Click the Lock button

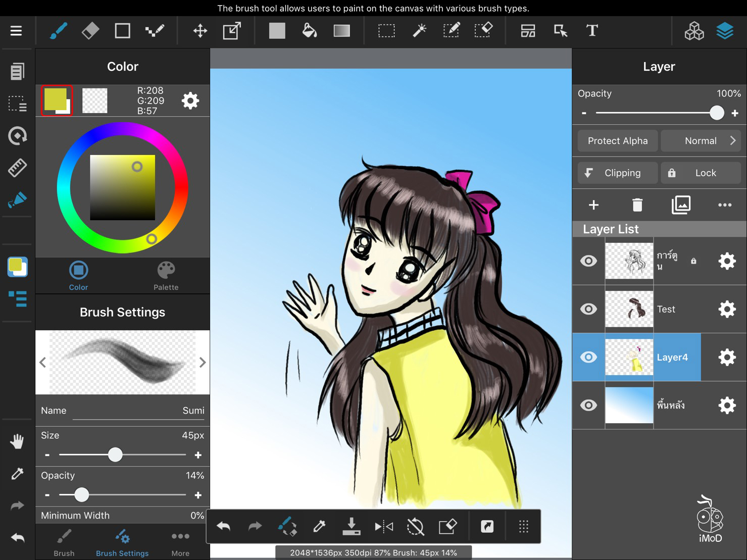[x=701, y=173]
